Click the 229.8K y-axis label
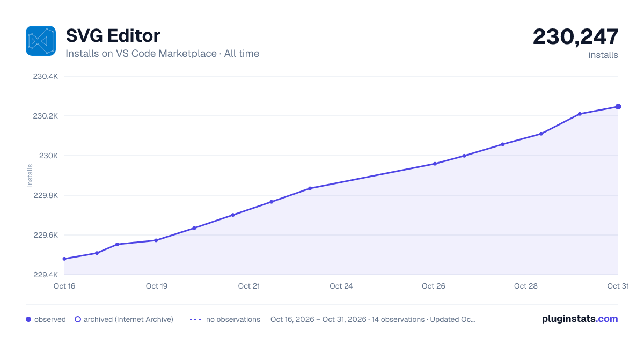 pos(45,195)
